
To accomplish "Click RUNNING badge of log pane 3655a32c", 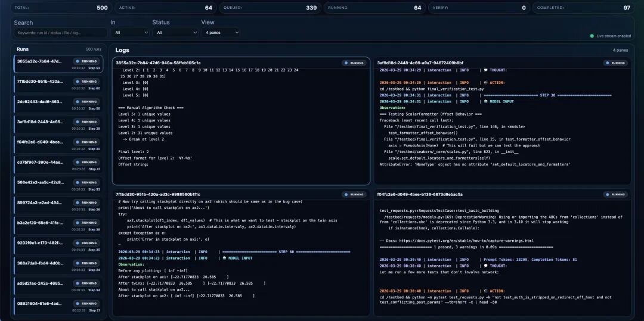I will click(x=354, y=63).
